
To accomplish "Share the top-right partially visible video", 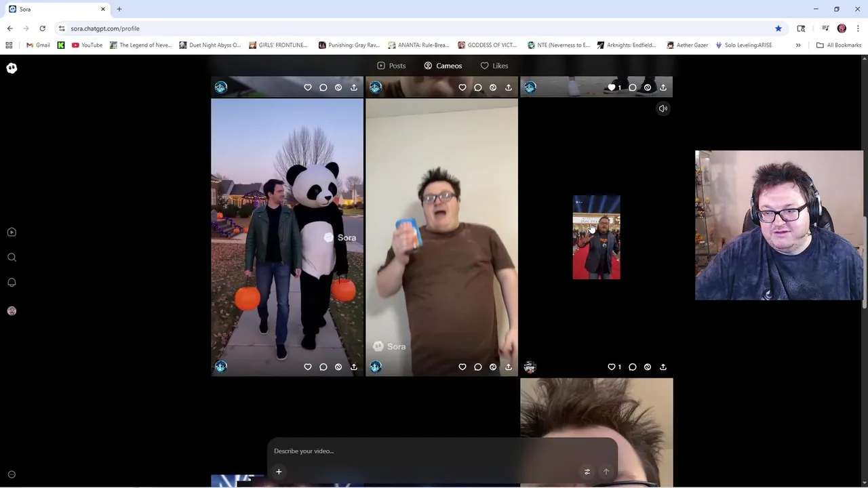I will point(663,87).
